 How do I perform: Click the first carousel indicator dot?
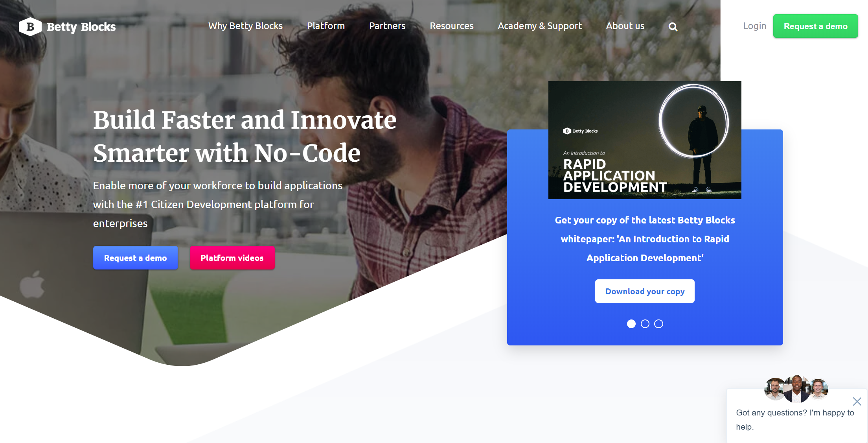click(631, 324)
